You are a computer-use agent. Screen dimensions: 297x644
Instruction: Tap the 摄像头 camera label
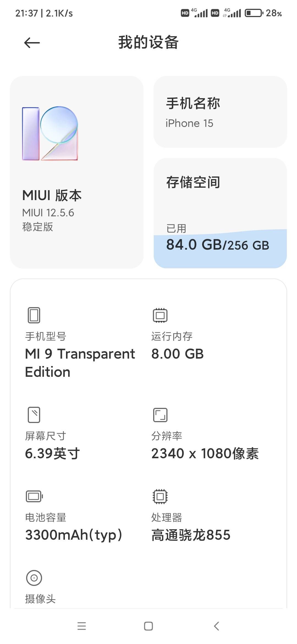[40, 599]
